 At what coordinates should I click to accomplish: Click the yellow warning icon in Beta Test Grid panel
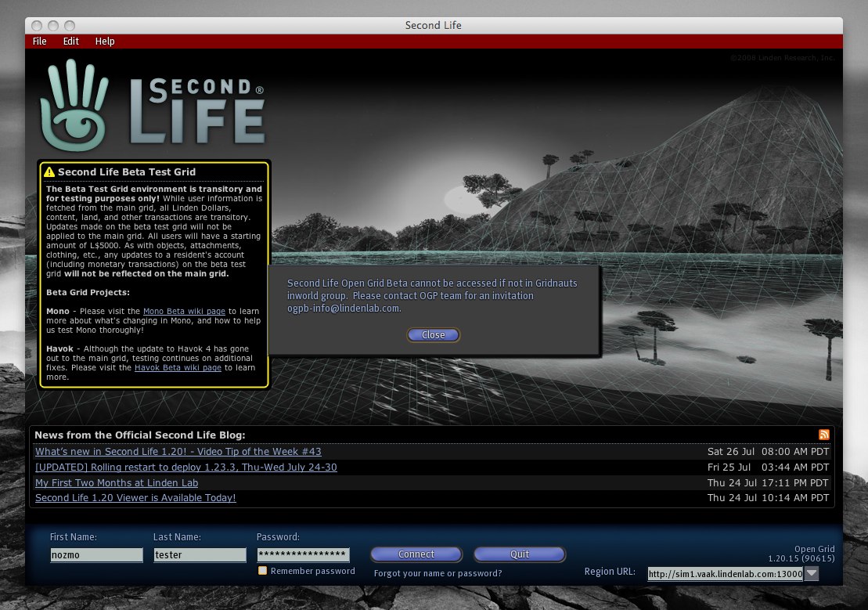(x=49, y=172)
